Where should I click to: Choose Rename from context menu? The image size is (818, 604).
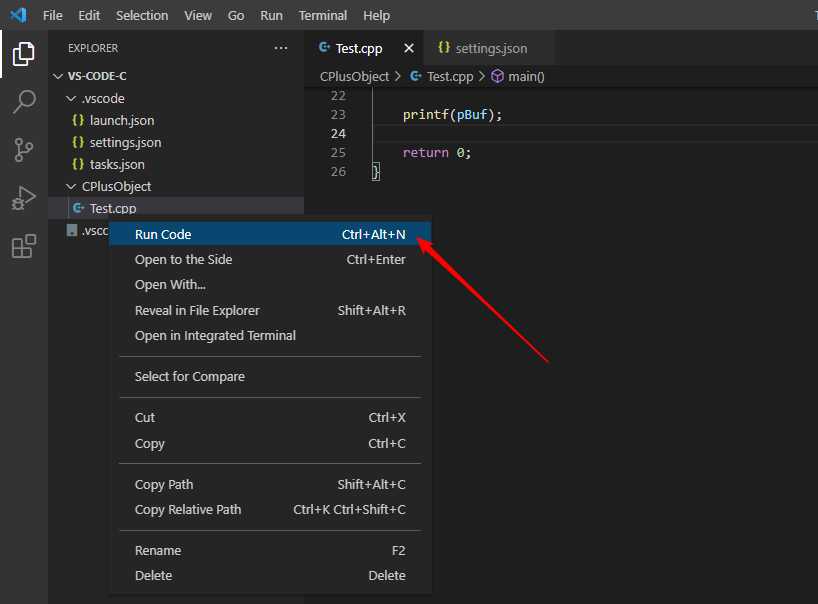(270, 550)
